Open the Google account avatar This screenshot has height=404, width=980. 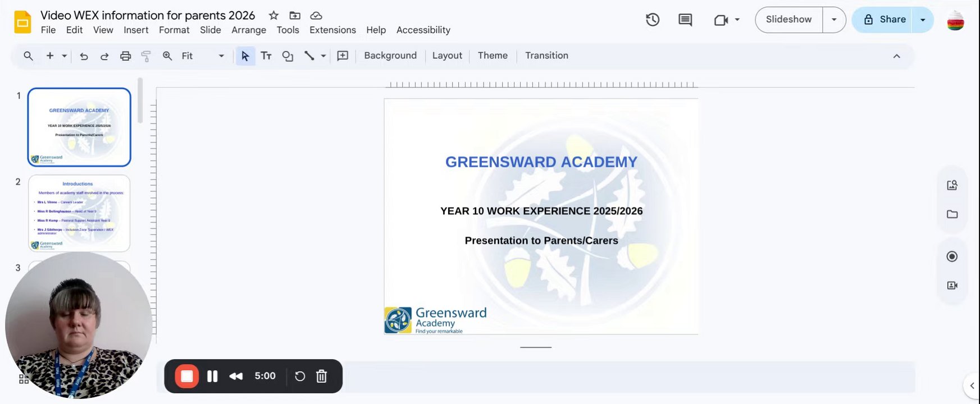tap(955, 21)
